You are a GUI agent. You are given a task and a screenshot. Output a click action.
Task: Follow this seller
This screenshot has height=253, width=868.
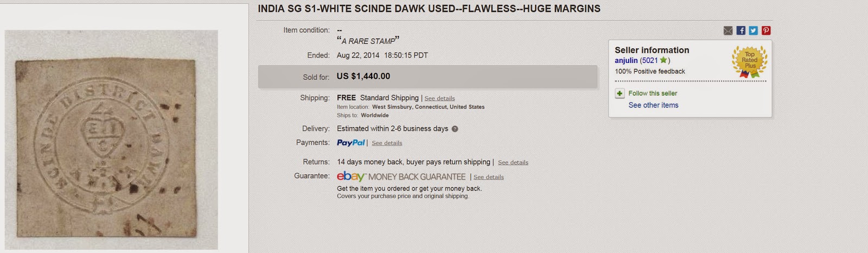pyautogui.click(x=653, y=93)
